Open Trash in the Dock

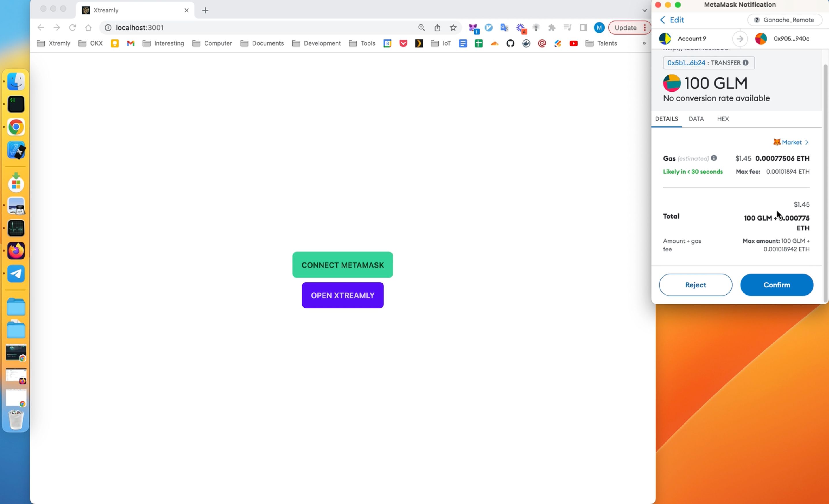tap(16, 419)
